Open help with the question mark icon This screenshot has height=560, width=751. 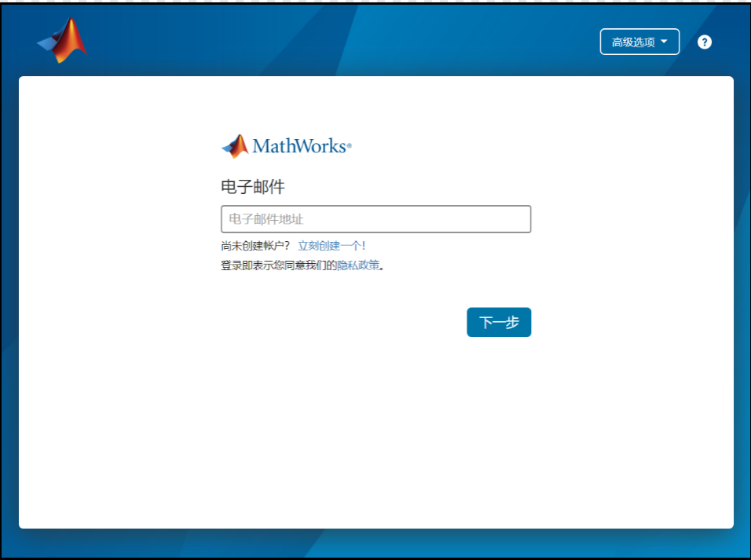coord(705,42)
